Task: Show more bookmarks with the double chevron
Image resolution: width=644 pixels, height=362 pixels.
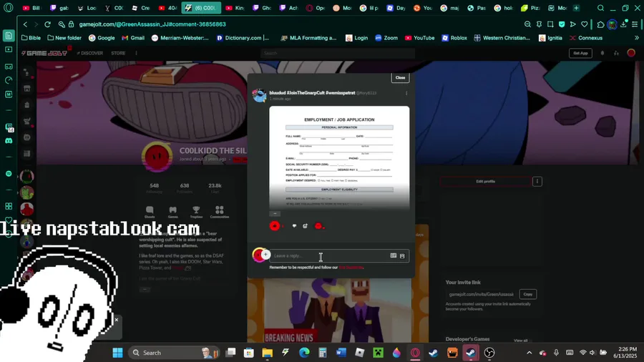Action: (637, 38)
